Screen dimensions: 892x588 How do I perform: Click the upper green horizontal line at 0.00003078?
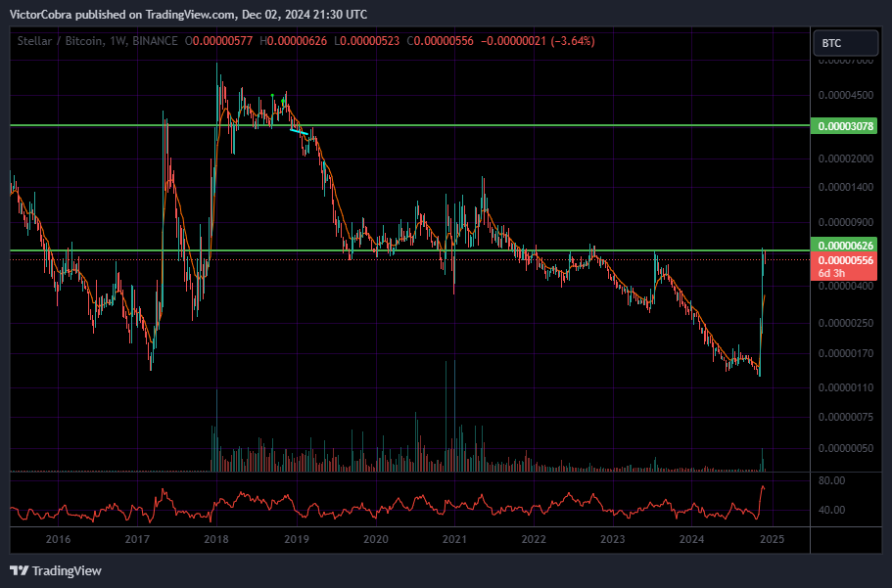pos(409,125)
